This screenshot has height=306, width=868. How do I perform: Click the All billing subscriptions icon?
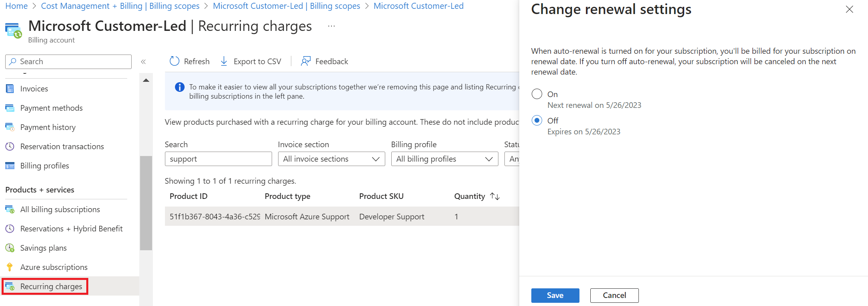click(x=10, y=209)
